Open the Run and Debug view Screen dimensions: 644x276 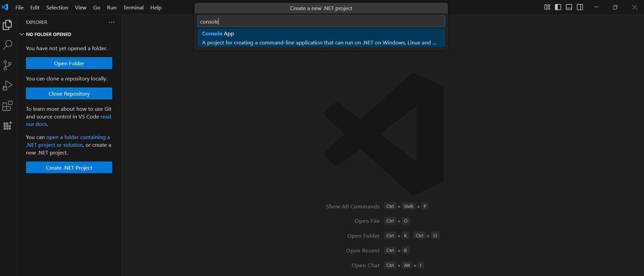pos(7,85)
